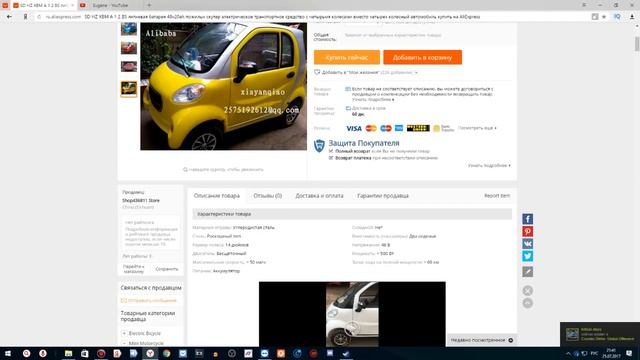Click the page vertical scrollbar
The width and height of the screenshot is (640, 360).
(x=637, y=44)
